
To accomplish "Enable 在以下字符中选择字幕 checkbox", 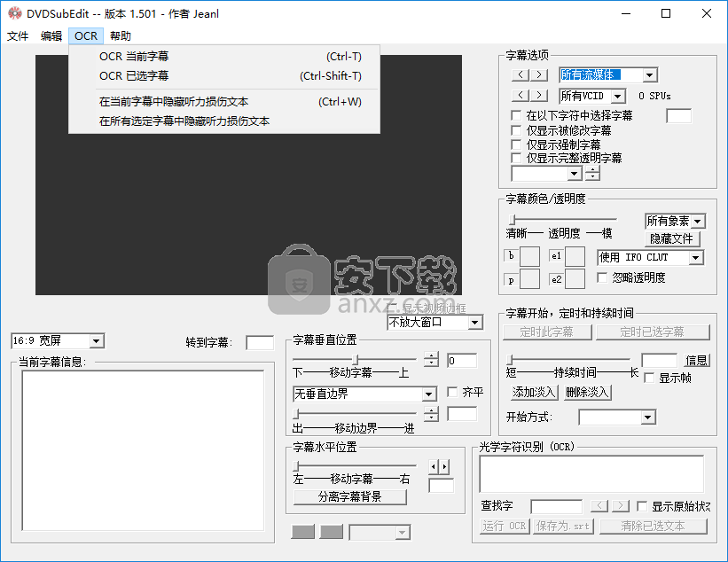I will [x=516, y=115].
